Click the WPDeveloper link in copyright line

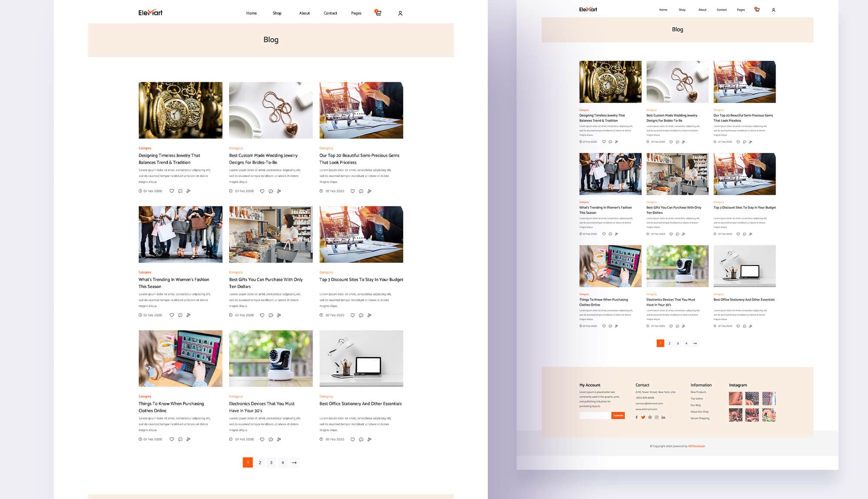point(697,446)
